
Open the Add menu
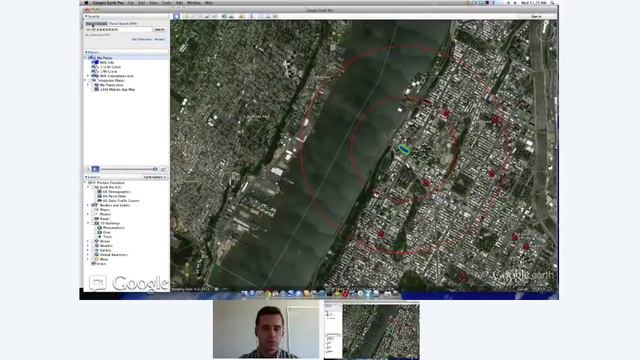[179, 2]
